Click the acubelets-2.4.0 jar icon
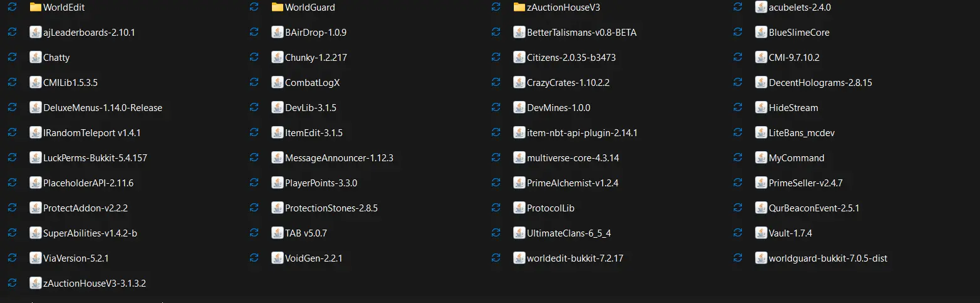980x303 pixels. coord(761,7)
